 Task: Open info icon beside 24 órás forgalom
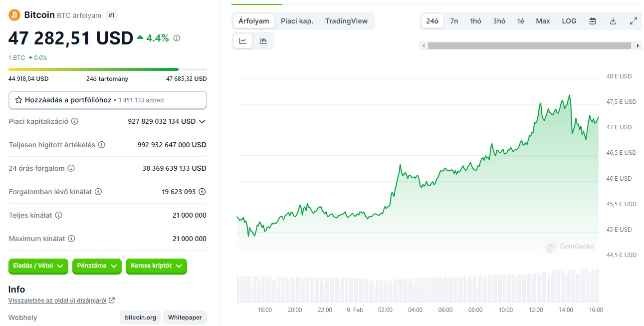coord(71,168)
